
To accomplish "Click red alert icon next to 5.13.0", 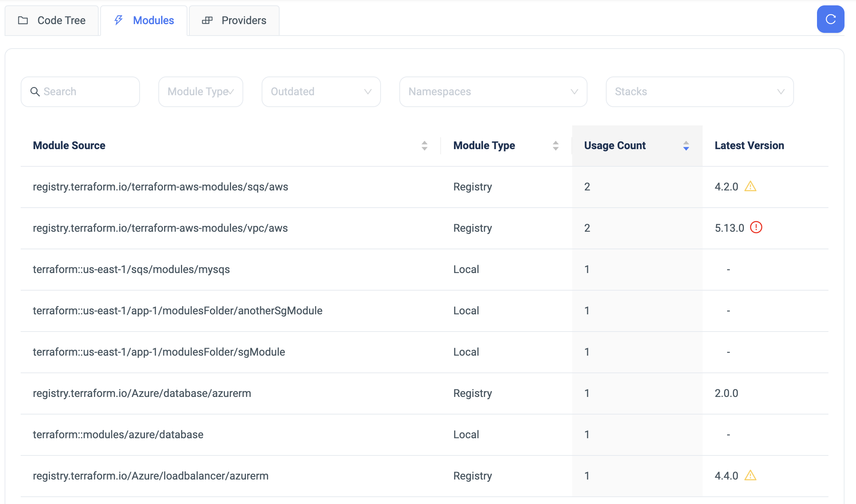I will click(756, 228).
